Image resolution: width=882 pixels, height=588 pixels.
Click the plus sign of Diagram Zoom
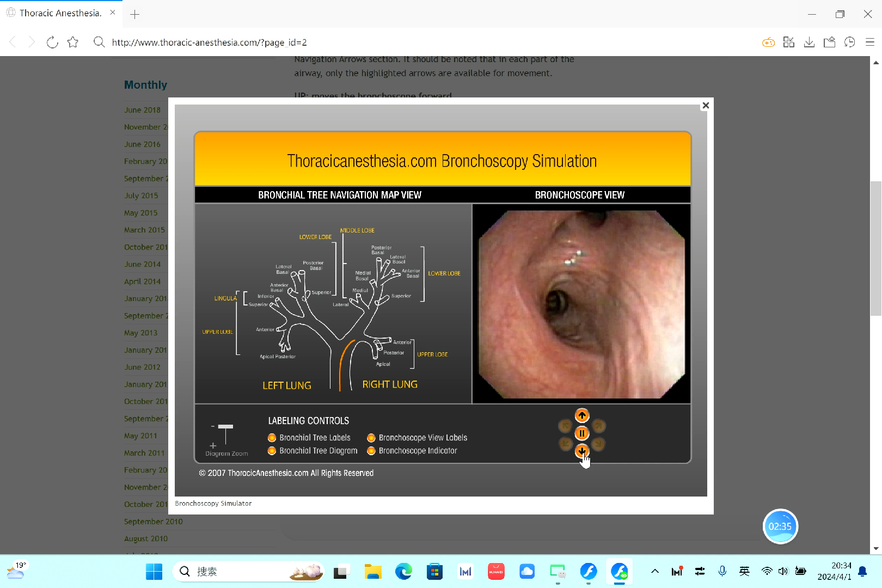point(213,445)
